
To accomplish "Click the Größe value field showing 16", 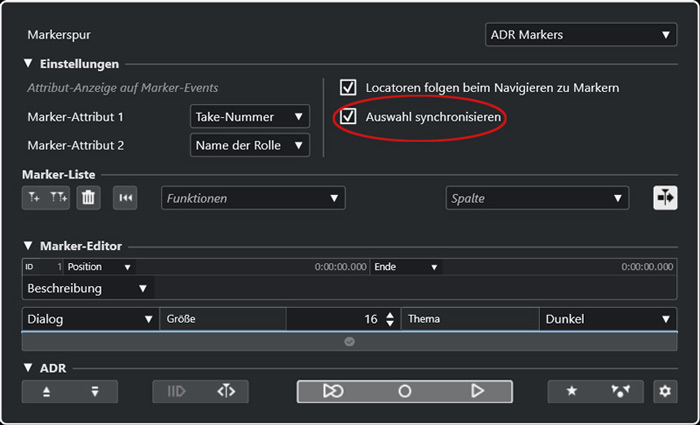I will (343, 319).
